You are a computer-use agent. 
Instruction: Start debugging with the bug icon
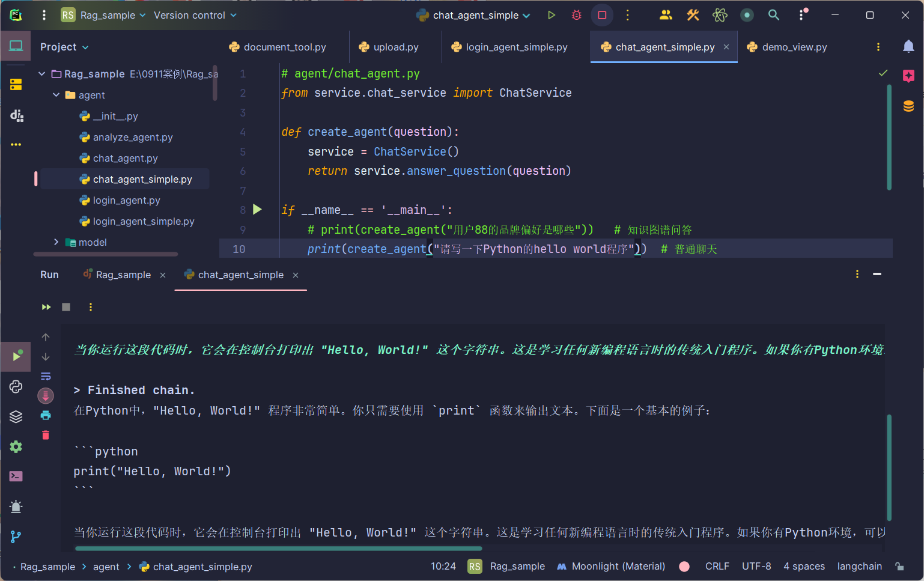[x=577, y=15]
